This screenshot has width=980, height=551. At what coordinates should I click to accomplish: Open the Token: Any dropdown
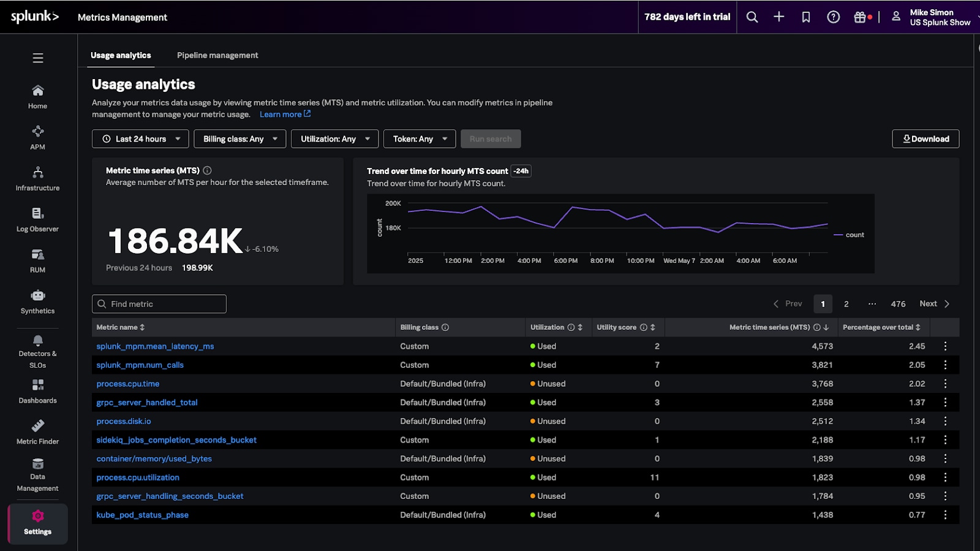click(x=420, y=139)
